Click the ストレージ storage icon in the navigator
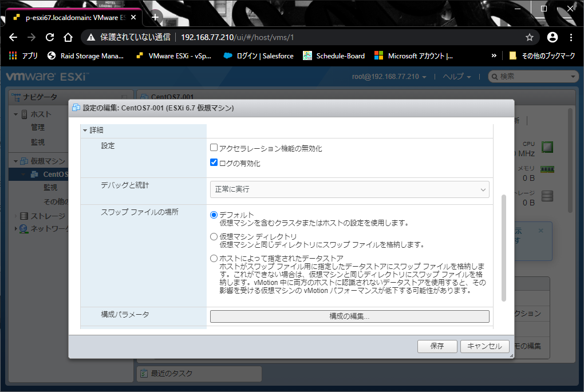This screenshot has width=584, height=392. point(24,216)
